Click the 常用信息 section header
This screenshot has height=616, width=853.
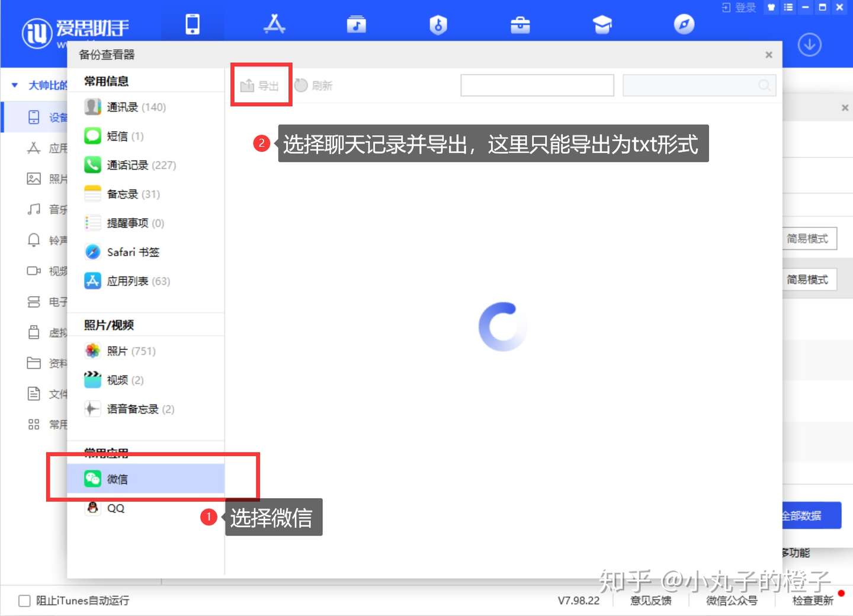(x=106, y=81)
